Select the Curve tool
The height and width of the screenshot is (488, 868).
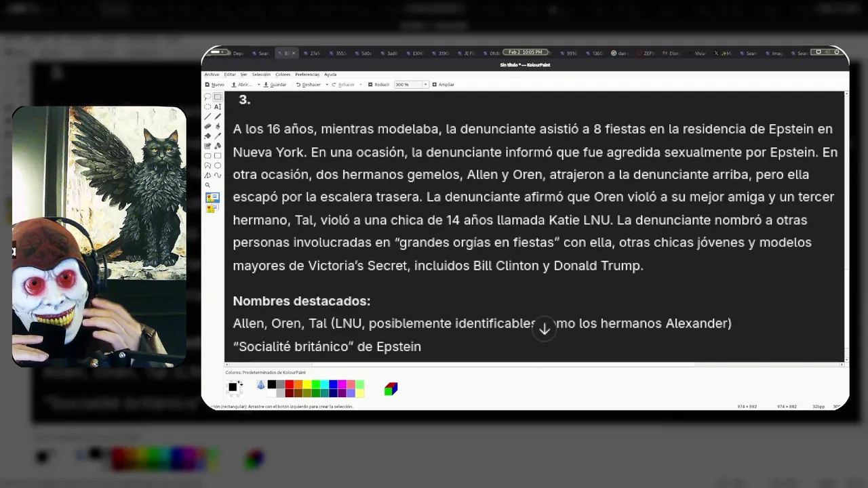click(x=218, y=175)
